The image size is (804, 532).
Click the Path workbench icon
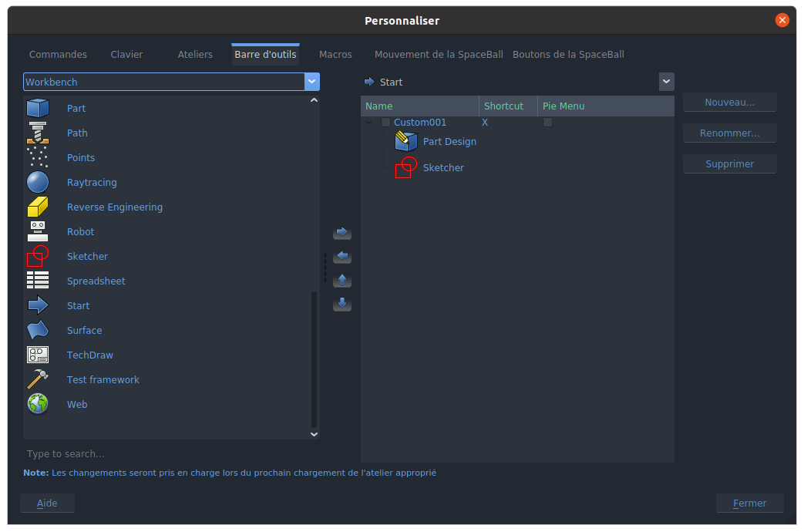[x=37, y=133]
